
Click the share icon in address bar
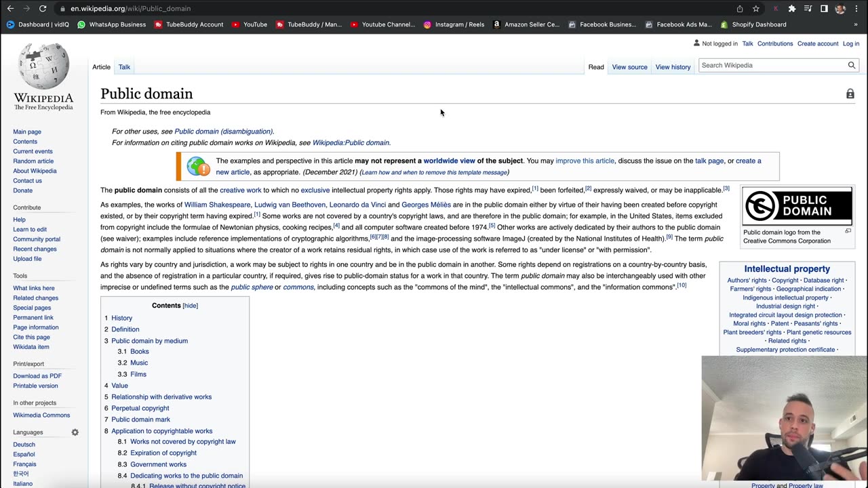(740, 9)
